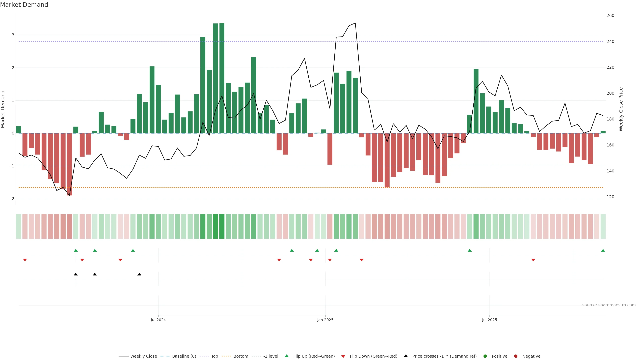Click the black Price crosses -1 legend triangle
The image size is (644, 362).
[x=406, y=356]
